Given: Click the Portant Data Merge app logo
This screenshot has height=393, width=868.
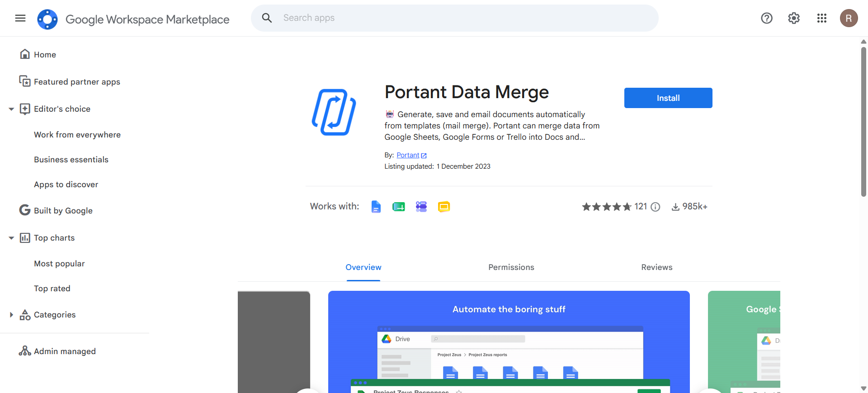Looking at the screenshot, I should click(x=334, y=112).
